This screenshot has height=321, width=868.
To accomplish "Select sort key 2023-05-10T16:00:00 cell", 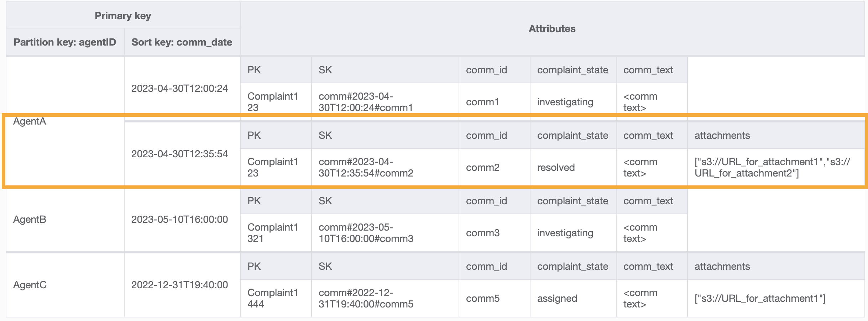I will pyautogui.click(x=179, y=220).
